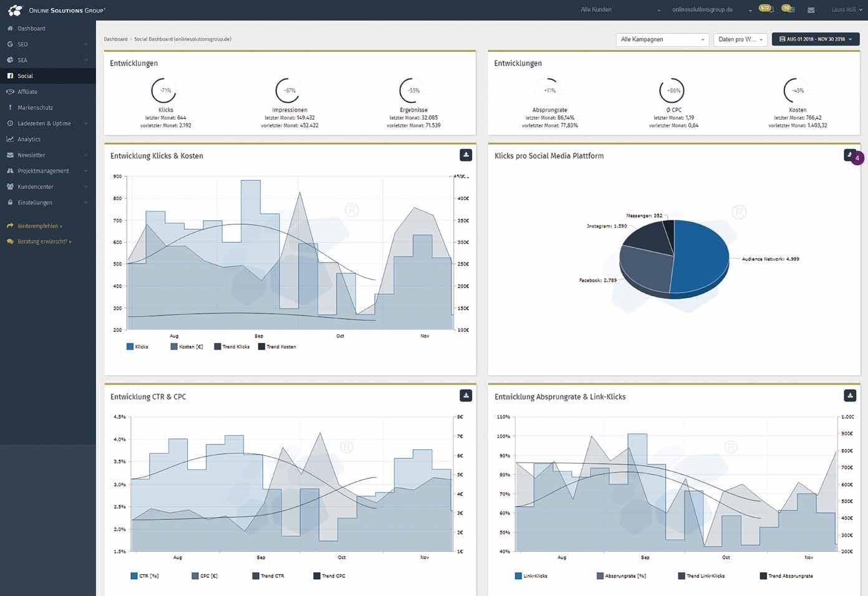This screenshot has height=596, width=868.
Task: Download the Entwicklung CTR & CPC chart
Action: (x=466, y=395)
